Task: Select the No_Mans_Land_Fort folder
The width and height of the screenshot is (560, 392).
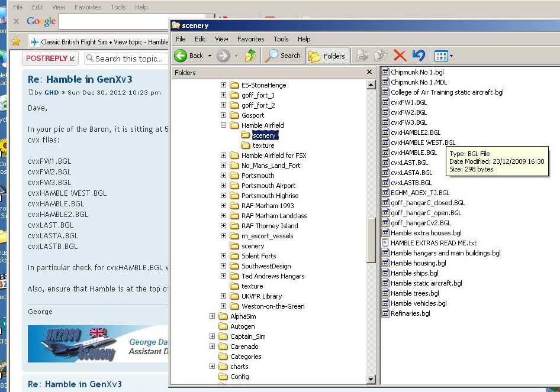Action: click(x=271, y=166)
